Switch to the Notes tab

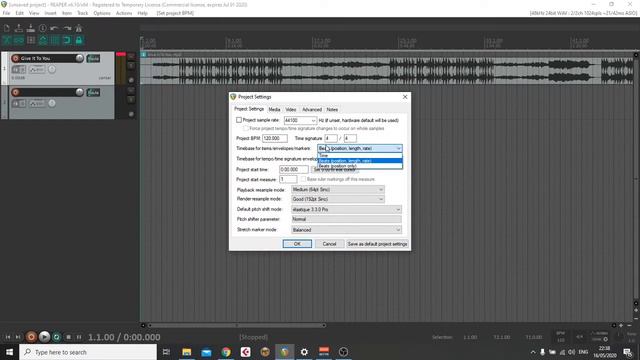coord(332,109)
